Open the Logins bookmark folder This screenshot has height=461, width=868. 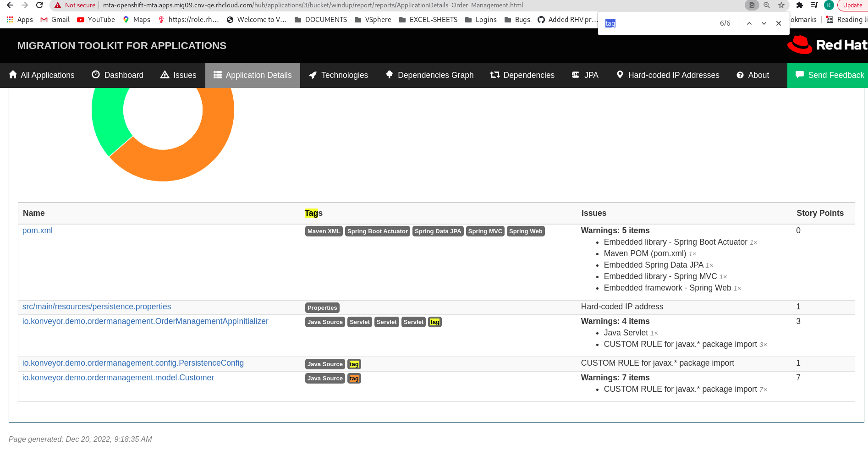[x=481, y=20]
